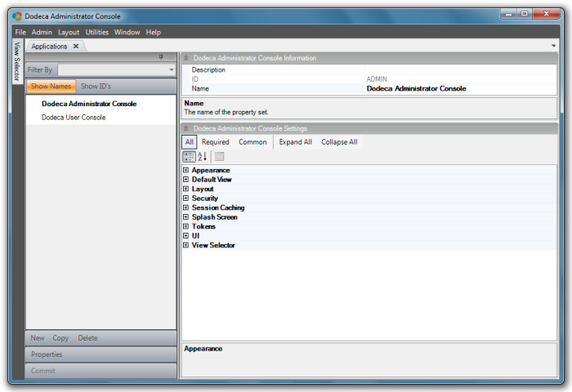This screenshot has width=572, height=392.
Task: Toggle Show ID's mode
Action: [x=96, y=87]
